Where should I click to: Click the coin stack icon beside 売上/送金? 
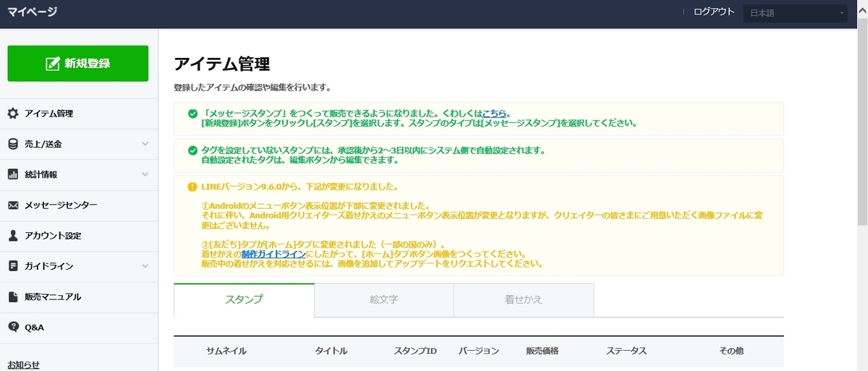(x=13, y=144)
